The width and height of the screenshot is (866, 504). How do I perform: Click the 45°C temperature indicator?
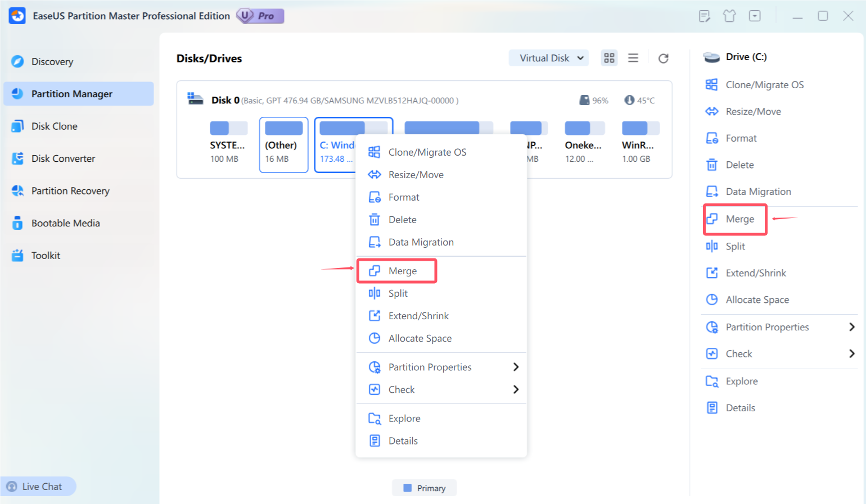pos(639,100)
